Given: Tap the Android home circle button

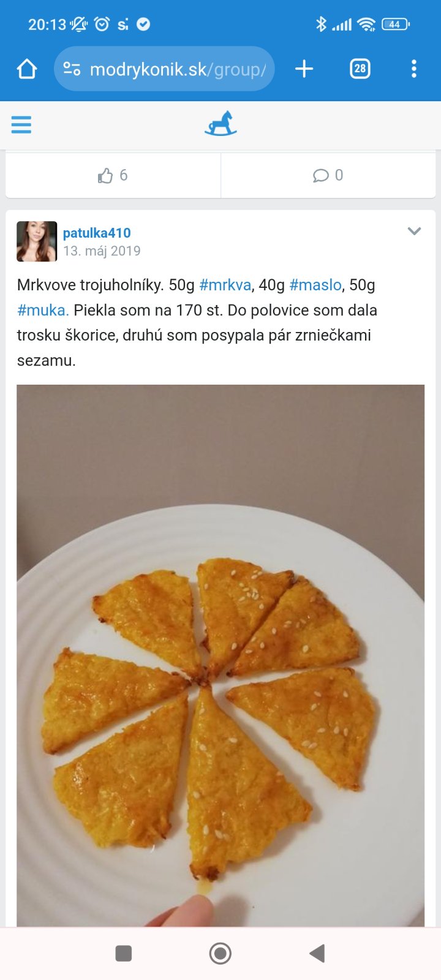Looking at the screenshot, I should pos(221,953).
